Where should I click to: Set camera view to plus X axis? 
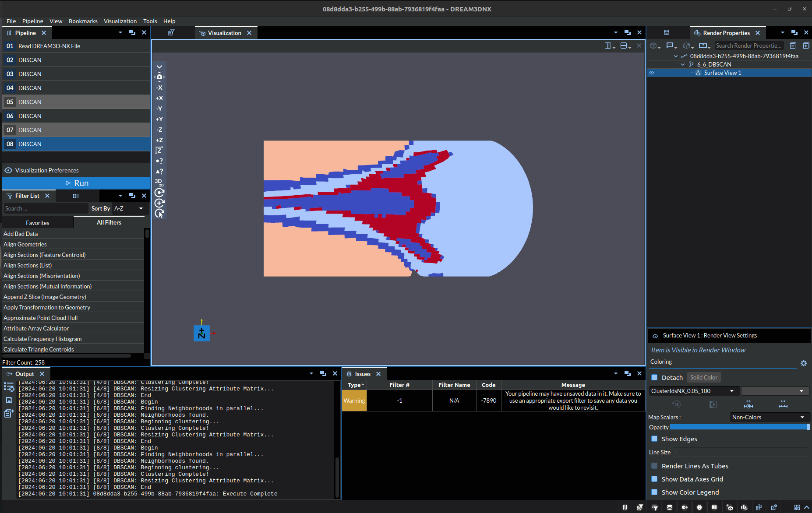click(159, 98)
